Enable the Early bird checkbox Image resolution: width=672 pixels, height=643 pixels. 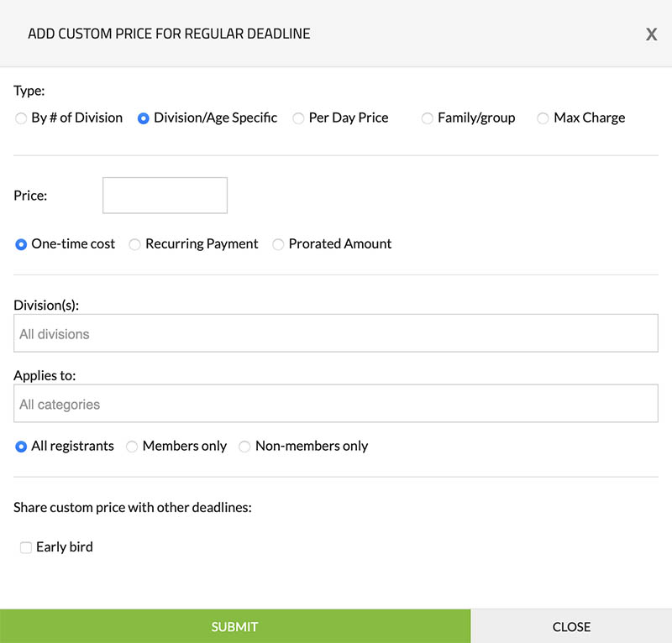(x=26, y=547)
